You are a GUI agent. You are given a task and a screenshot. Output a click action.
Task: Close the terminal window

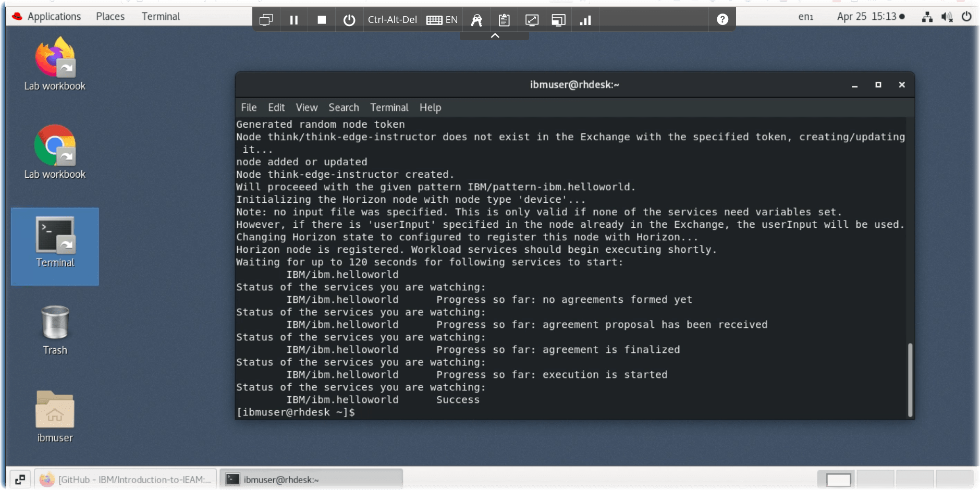901,84
